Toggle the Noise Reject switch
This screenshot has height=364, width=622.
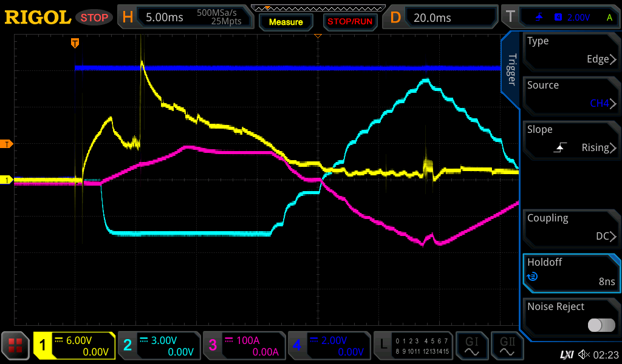(601, 325)
